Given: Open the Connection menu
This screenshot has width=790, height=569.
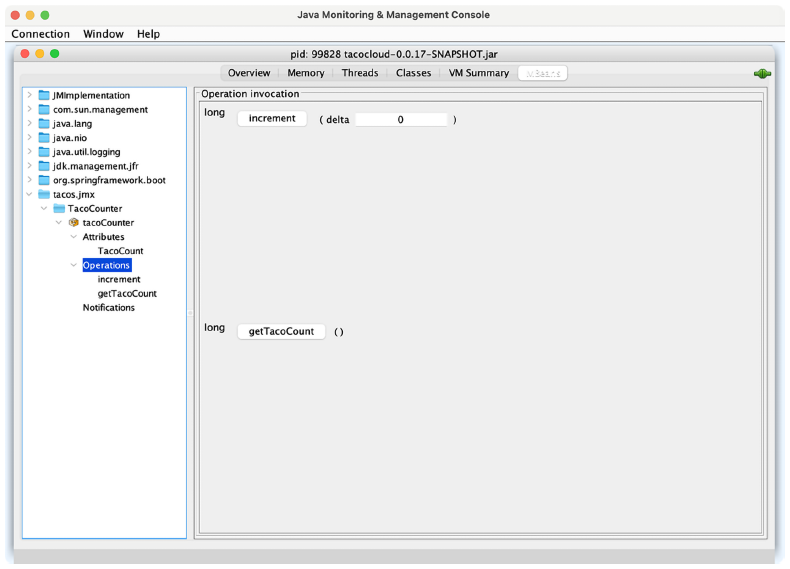Looking at the screenshot, I should (x=40, y=34).
